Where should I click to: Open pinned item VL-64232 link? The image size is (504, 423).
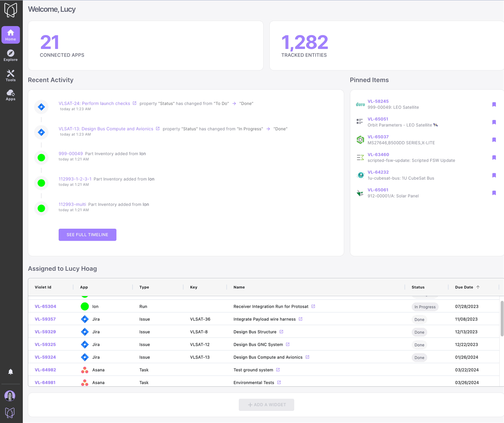(x=378, y=172)
